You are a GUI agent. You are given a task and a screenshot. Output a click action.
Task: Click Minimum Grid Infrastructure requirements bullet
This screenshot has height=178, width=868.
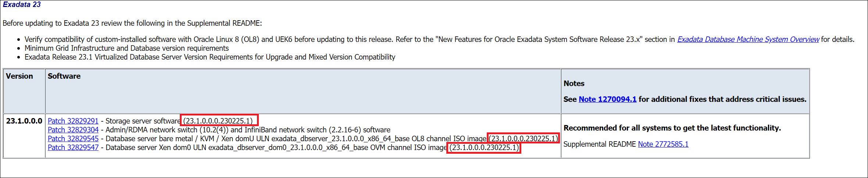click(x=126, y=48)
